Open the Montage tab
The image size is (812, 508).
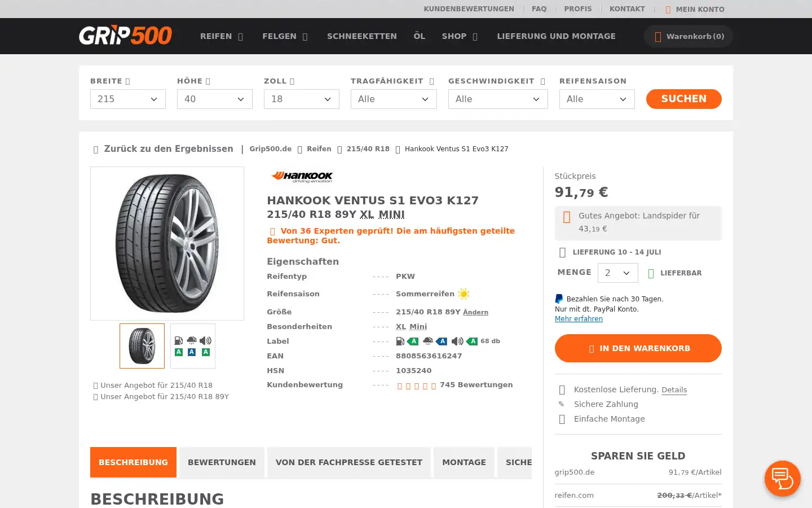click(x=464, y=462)
